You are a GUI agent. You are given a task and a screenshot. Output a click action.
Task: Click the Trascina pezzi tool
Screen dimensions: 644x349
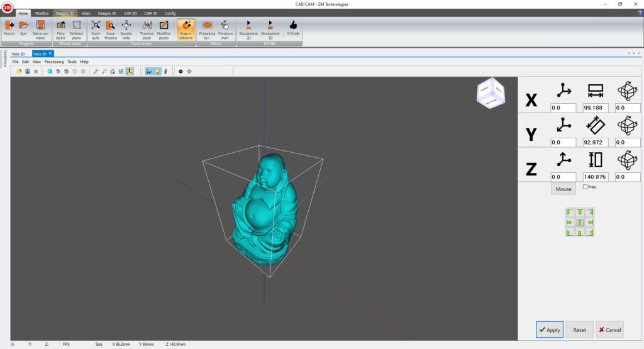147,30
